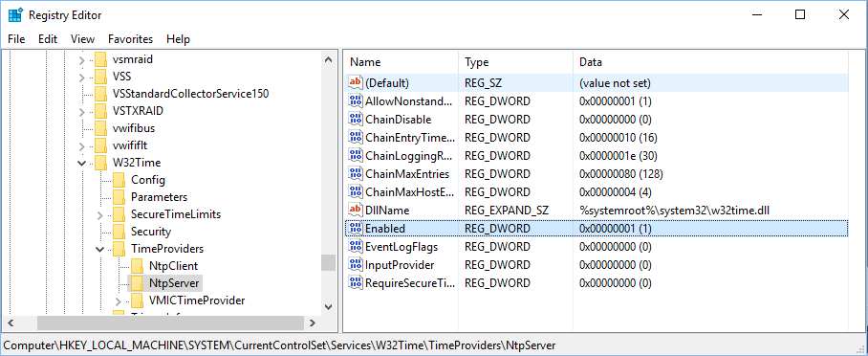Click the %systemroot%\system32\w32time.dll data cell

(674, 211)
